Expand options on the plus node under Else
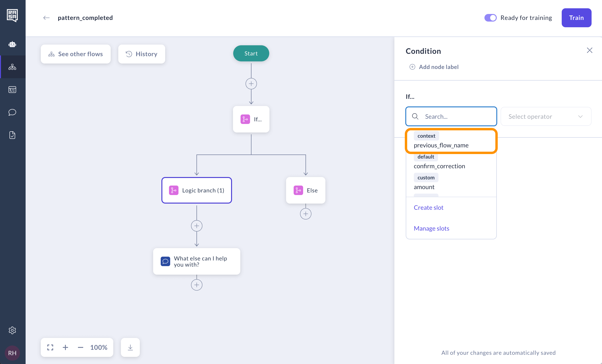The image size is (602, 364). (x=306, y=214)
